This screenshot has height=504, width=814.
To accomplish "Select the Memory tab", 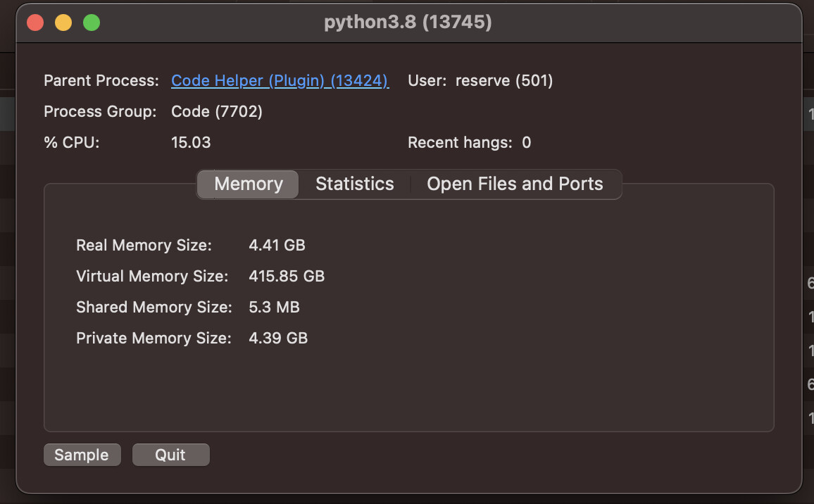I will [248, 184].
